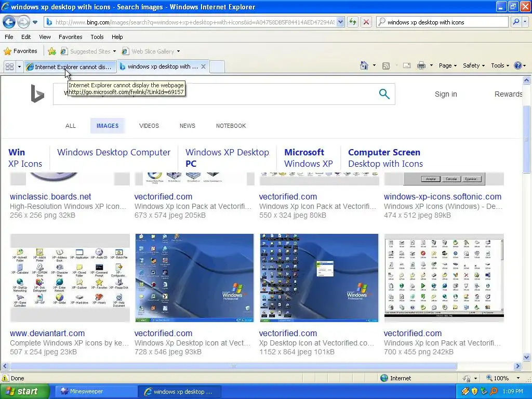Viewport: 532px width, 399px height.
Task: Click the horizontal scrollbar thumb
Action: (x=233, y=366)
